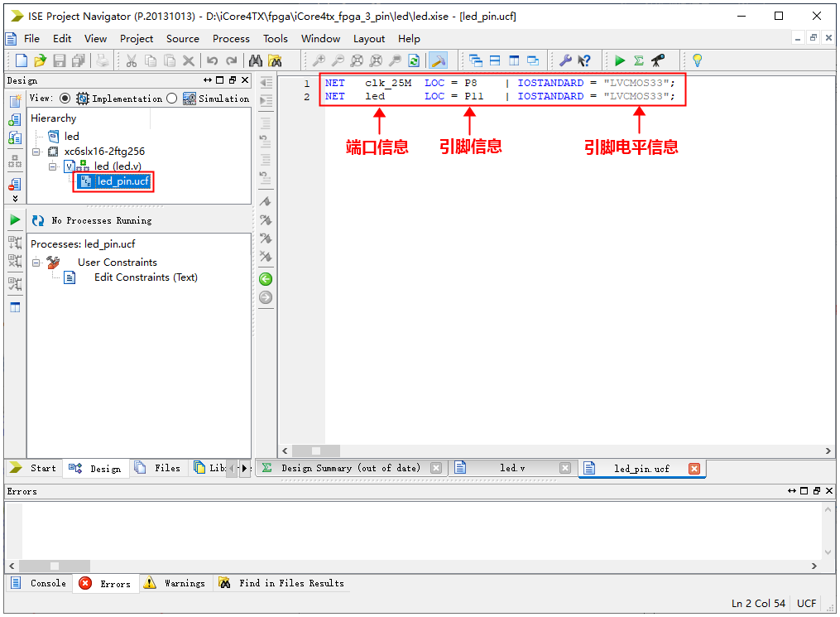This screenshot has height=617, width=840.
Task: Switch to the led.v editor tab
Action: point(511,468)
